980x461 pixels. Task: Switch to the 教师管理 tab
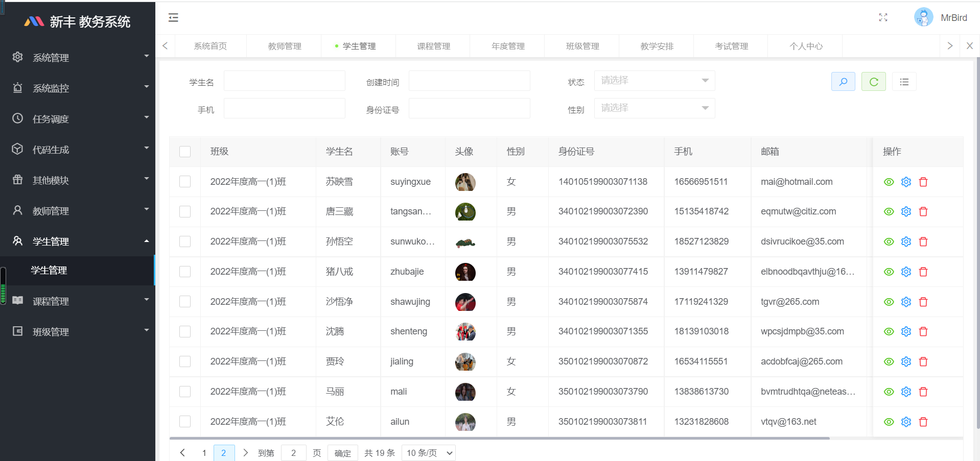pos(284,46)
